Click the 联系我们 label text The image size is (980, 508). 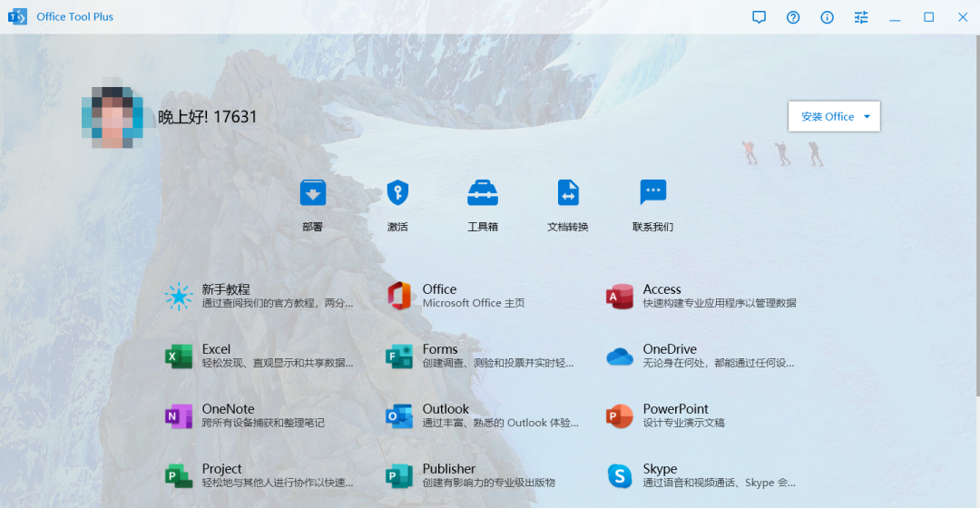point(653,227)
